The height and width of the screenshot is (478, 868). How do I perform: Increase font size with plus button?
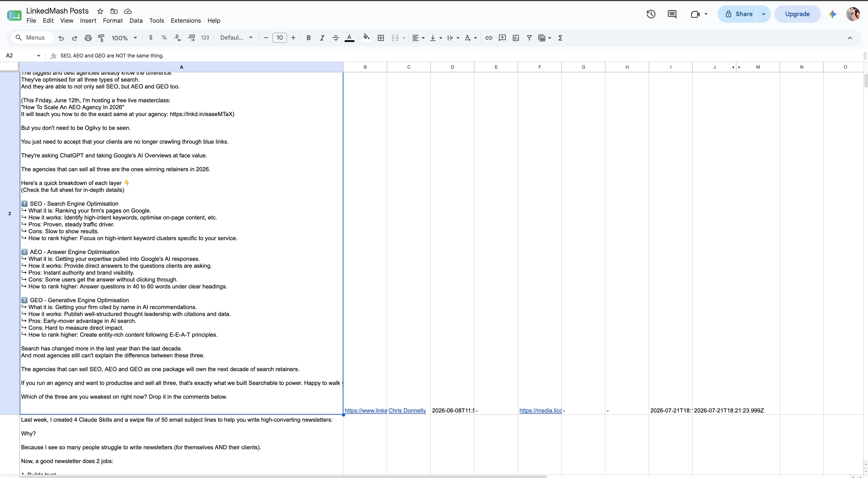click(x=293, y=38)
